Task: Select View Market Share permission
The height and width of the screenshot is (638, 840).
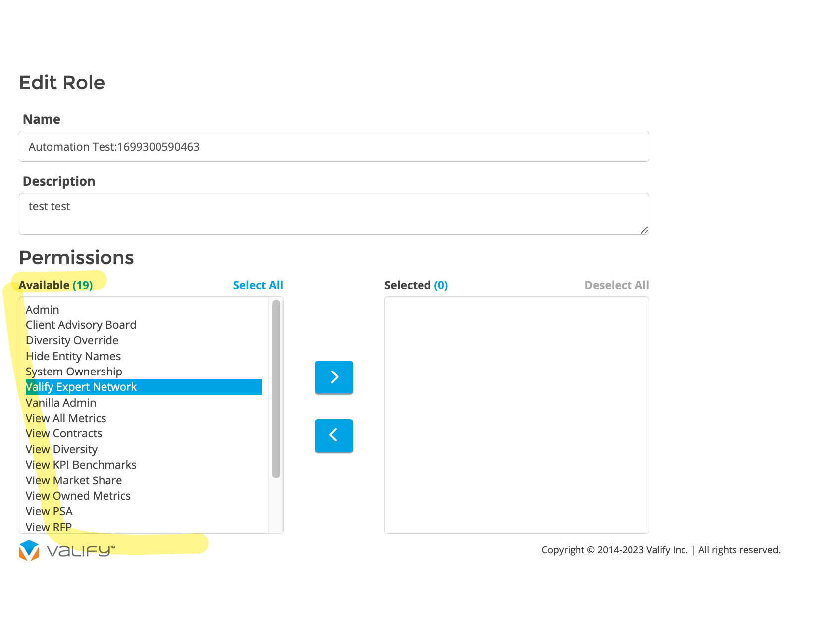Action: [x=74, y=480]
